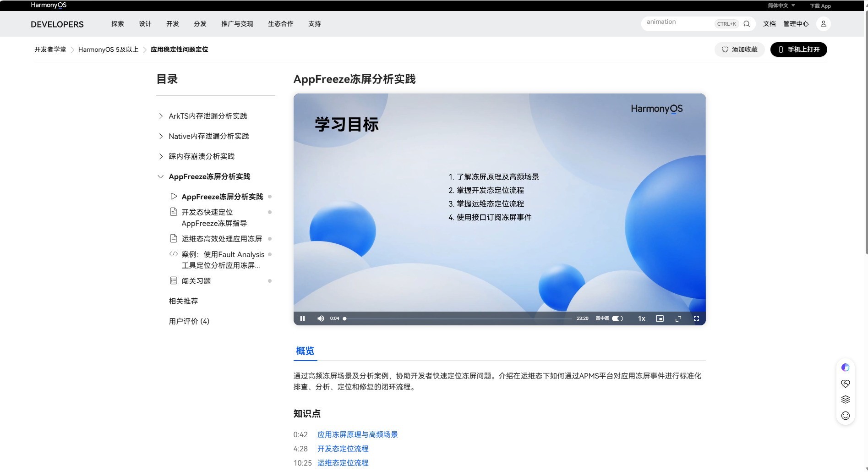The image size is (868, 472).
Task: Click the 0:42 timestamp
Action: pyautogui.click(x=300, y=434)
